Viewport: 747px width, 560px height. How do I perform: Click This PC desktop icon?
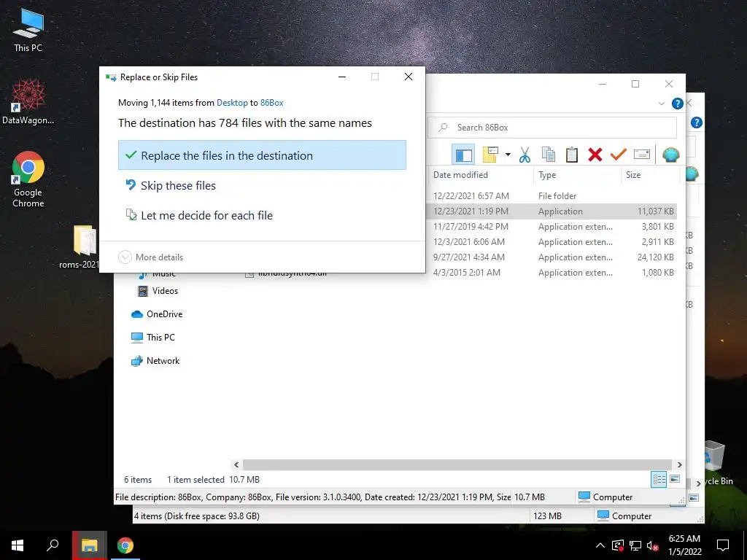[x=28, y=29]
